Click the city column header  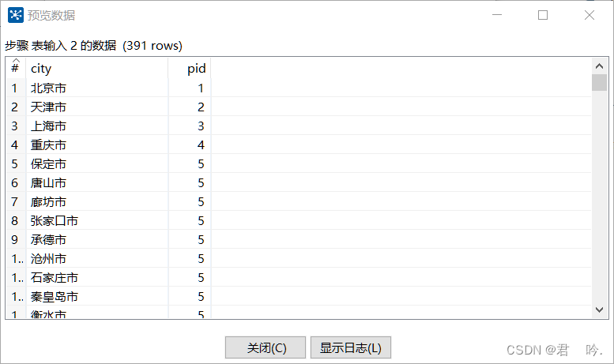tap(97, 68)
